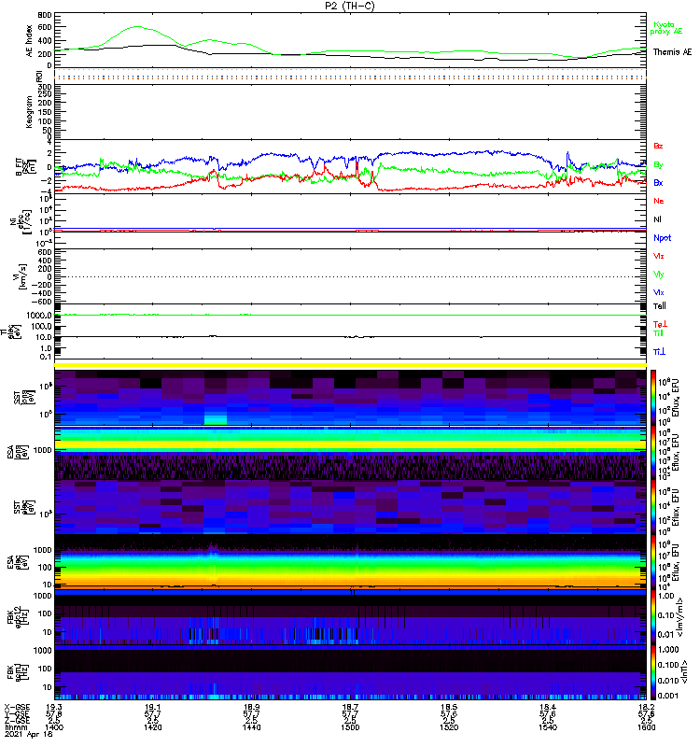Click the X-GSE value 18.5
Screen dimensions: 700x747
[449, 707]
